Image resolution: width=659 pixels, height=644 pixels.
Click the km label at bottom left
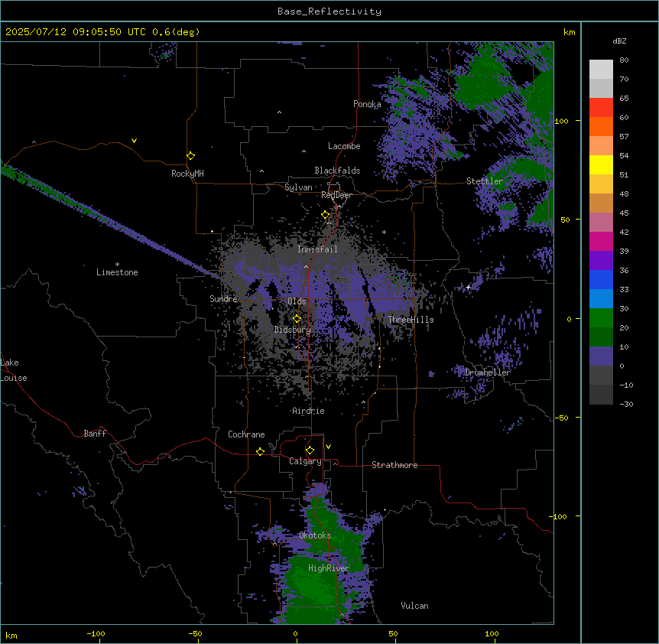(11, 636)
